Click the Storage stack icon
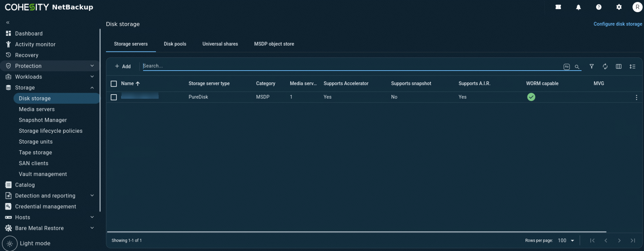This screenshot has height=251, width=644. pyautogui.click(x=8, y=88)
